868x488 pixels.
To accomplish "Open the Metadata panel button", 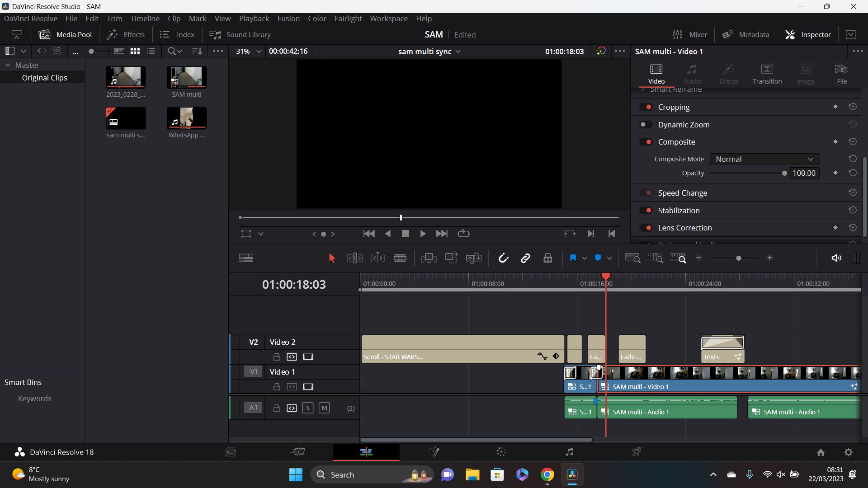I will coord(745,35).
